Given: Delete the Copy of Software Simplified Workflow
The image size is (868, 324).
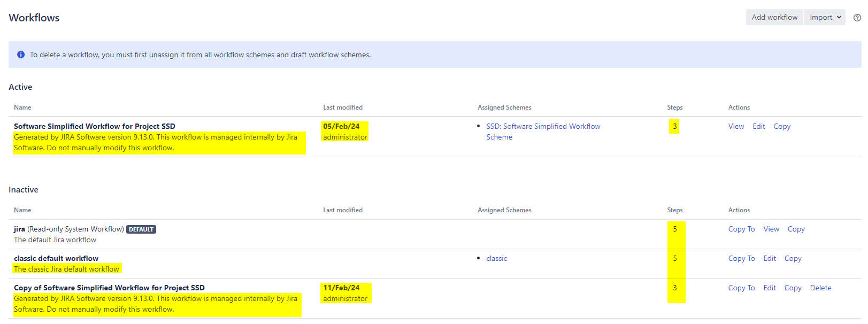Looking at the screenshot, I should 820,288.
